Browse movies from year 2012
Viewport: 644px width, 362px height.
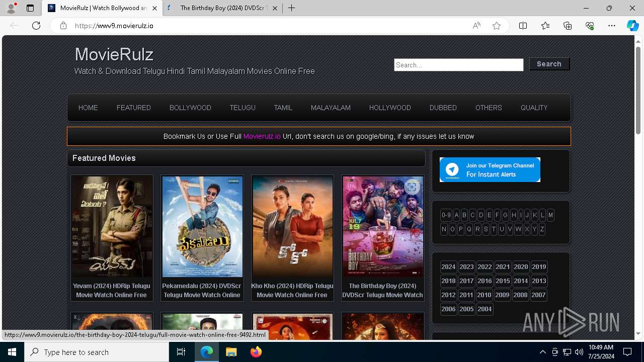448,295
